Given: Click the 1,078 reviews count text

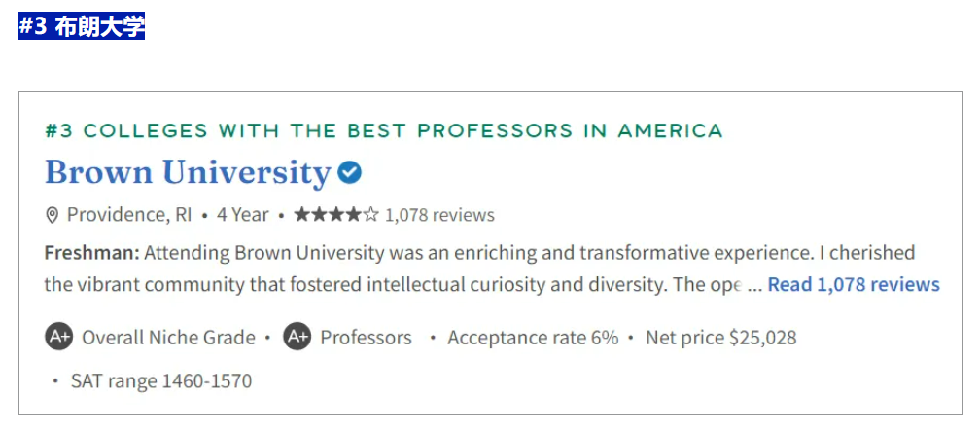Looking at the screenshot, I should coord(439,215).
